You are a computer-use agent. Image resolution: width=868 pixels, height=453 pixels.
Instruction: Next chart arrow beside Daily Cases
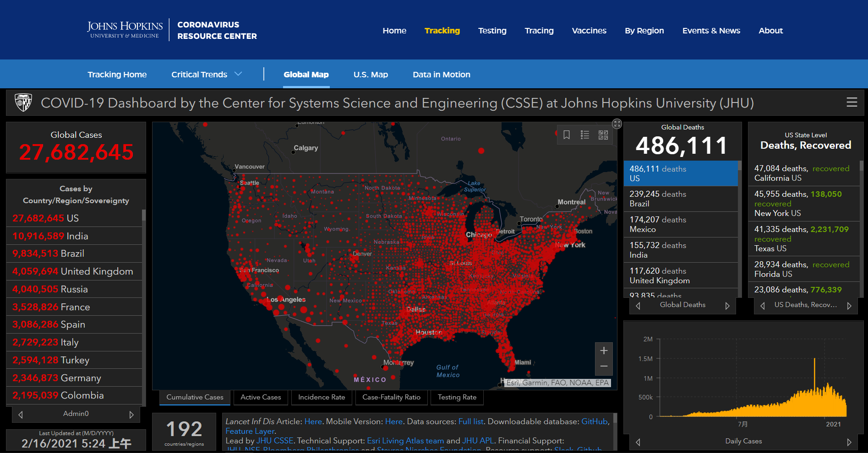click(x=849, y=442)
